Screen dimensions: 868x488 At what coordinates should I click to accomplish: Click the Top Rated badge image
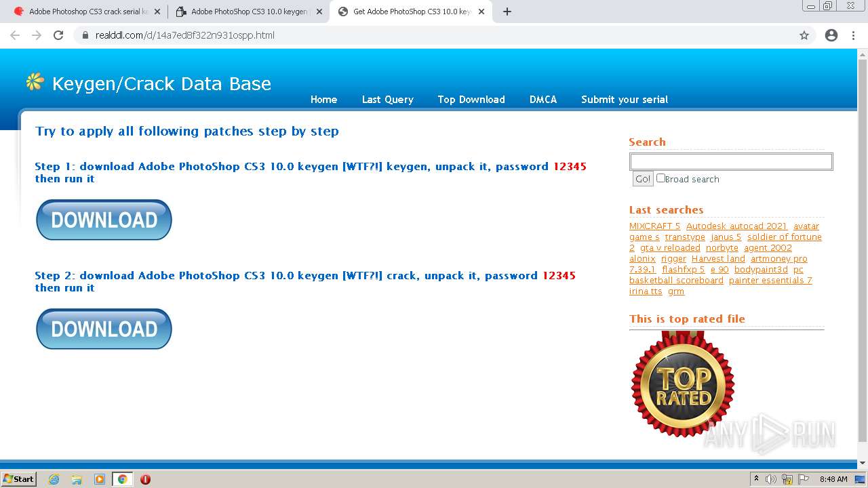click(x=682, y=383)
